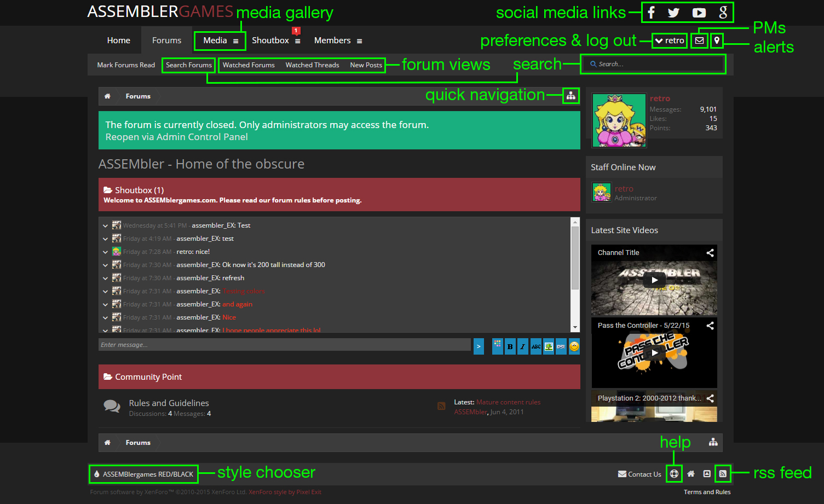824x504 pixels.
Task: Share the Pass the Controller video
Action: point(710,326)
